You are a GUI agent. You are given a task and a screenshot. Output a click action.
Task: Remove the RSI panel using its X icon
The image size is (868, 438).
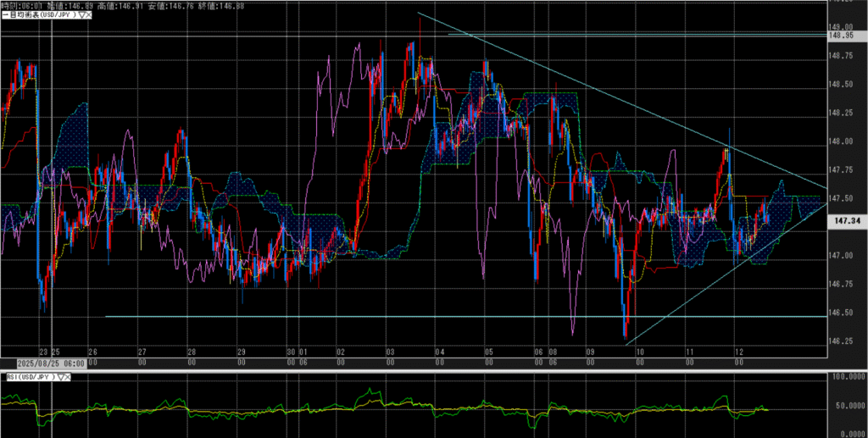pos(70,377)
